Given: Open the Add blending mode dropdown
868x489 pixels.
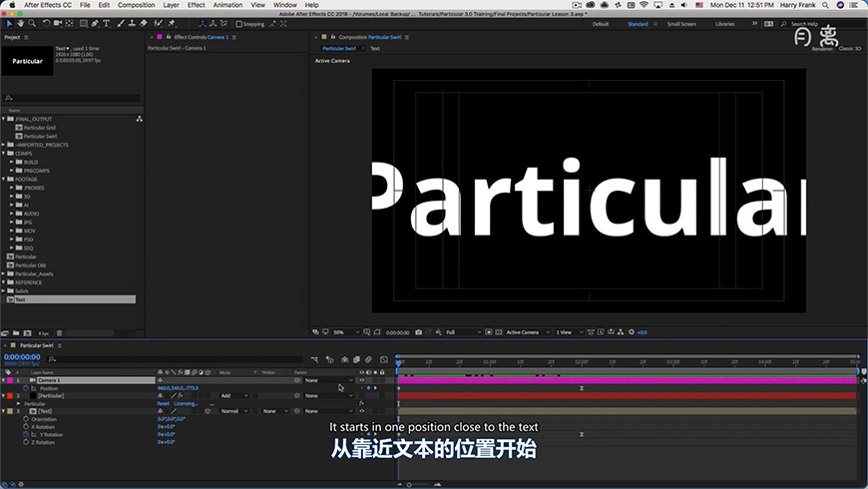Looking at the screenshot, I should point(234,396).
